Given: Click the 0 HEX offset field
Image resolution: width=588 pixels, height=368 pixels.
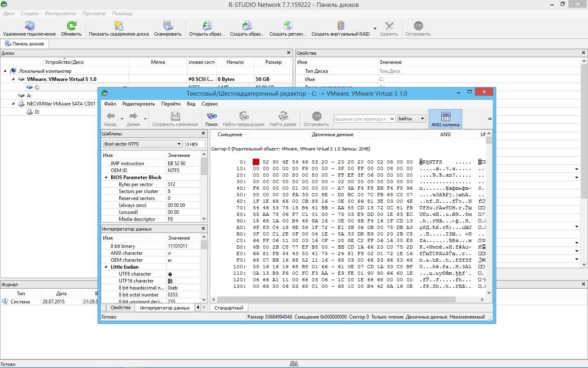Looking at the screenshot, I should [195, 144].
